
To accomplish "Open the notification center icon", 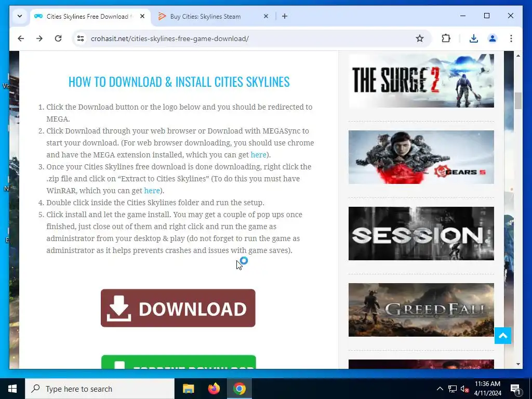I will point(515,389).
